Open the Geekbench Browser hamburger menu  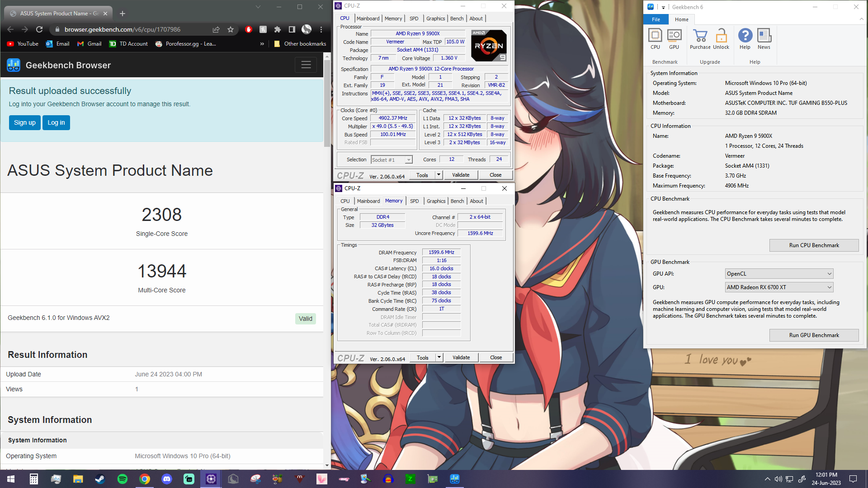[306, 65]
